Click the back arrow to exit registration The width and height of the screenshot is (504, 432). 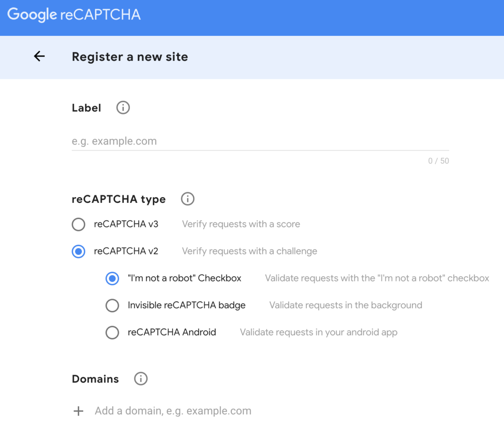(x=39, y=57)
